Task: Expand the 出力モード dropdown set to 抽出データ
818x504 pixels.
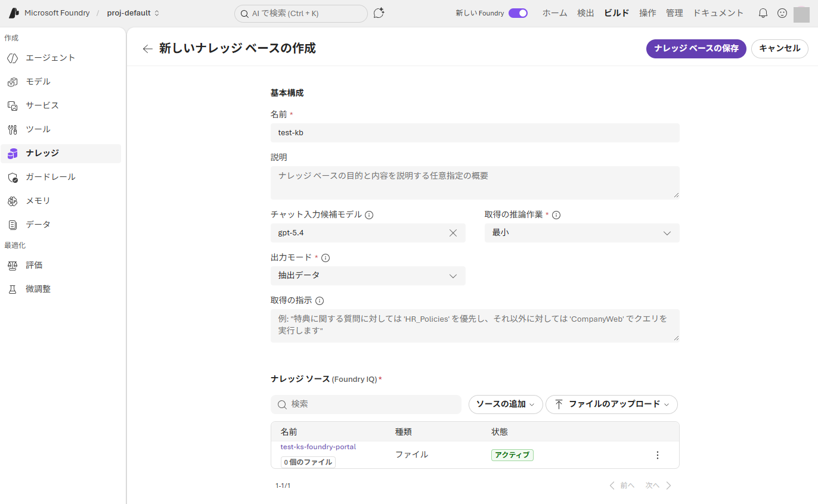Action: coord(368,276)
